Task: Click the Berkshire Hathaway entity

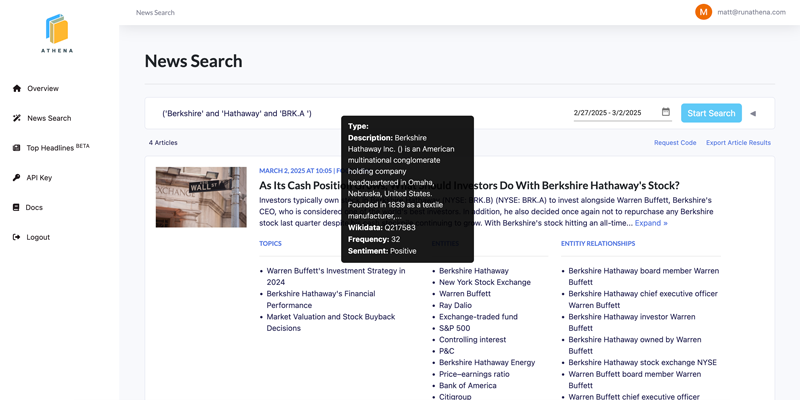Action: [474, 271]
